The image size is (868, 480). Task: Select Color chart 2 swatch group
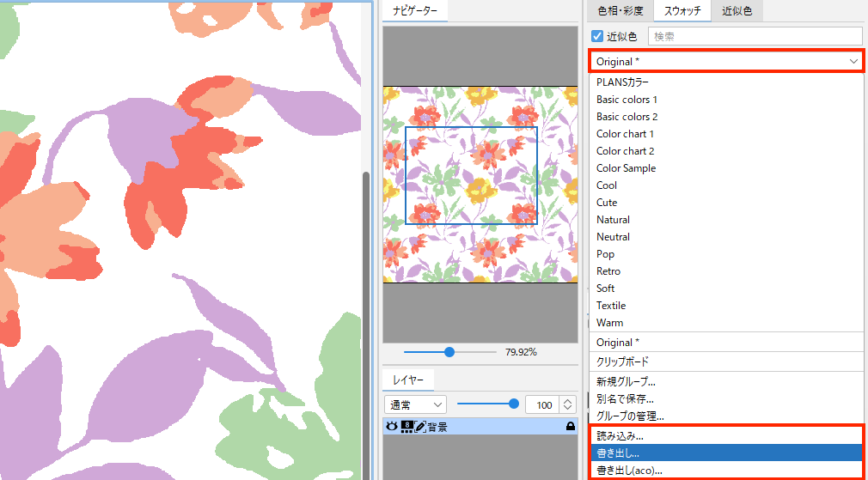(x=727, y=151)
